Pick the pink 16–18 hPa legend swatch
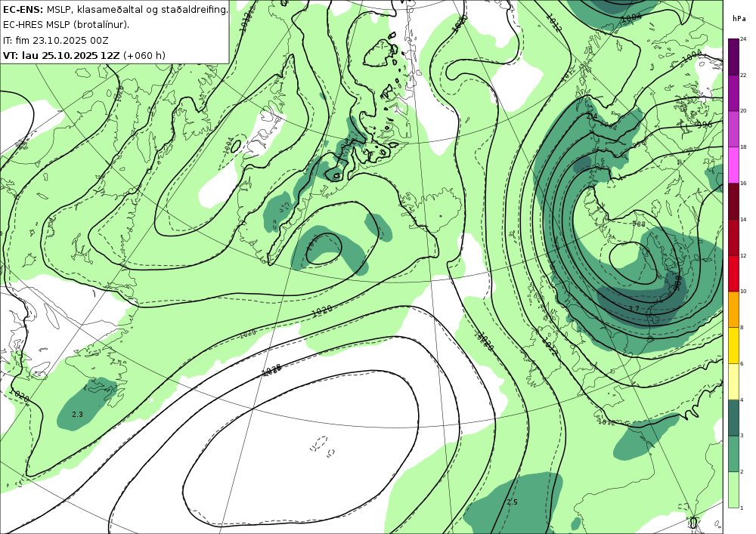 coord(734,165)
